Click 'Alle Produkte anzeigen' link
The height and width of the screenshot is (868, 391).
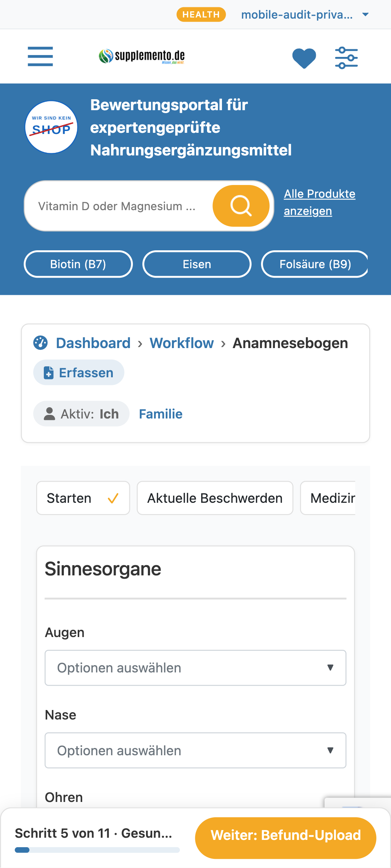[319, 202]
